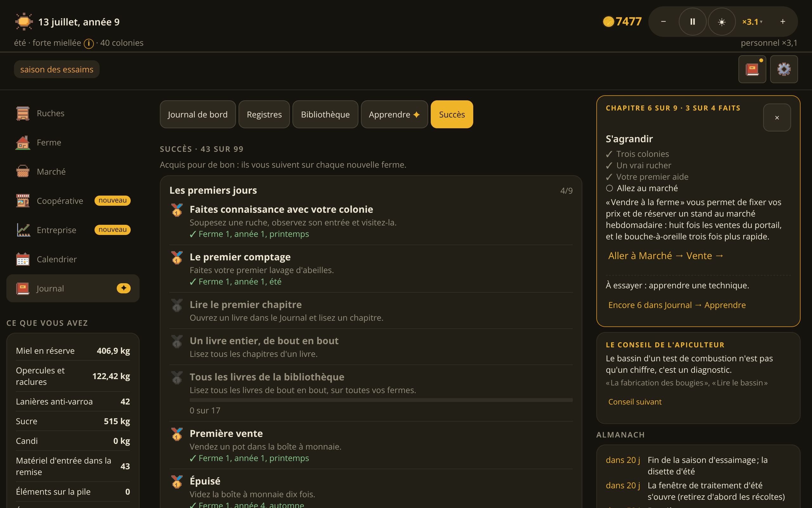Click grey medal for Lire le premier chapitre
812x508 pixels.
(177, 305)
